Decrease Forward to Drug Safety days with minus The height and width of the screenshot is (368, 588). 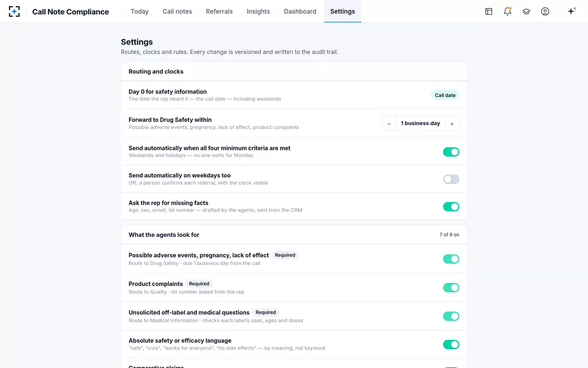pyautogui.click(x=389, y=123)
